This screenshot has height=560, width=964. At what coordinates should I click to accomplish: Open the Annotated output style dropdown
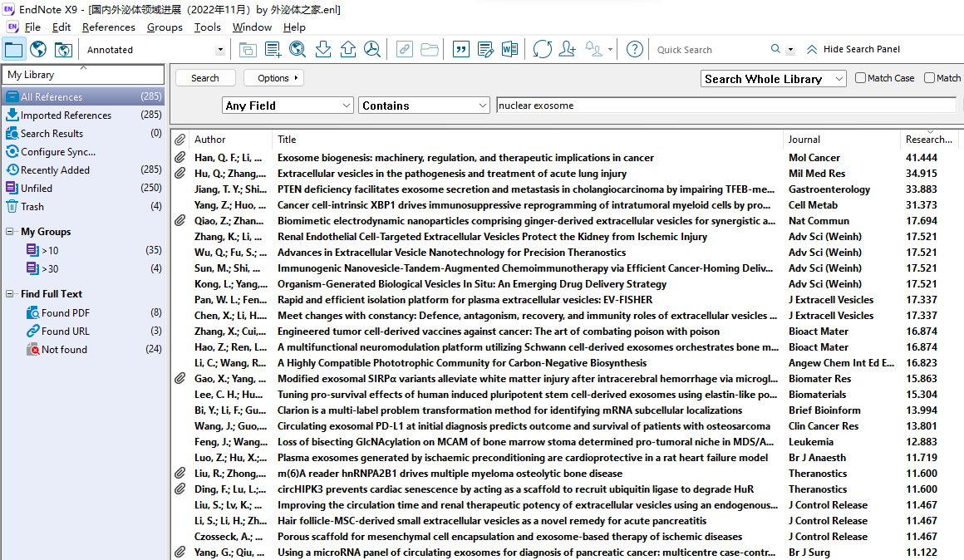(x=219, y=50)
